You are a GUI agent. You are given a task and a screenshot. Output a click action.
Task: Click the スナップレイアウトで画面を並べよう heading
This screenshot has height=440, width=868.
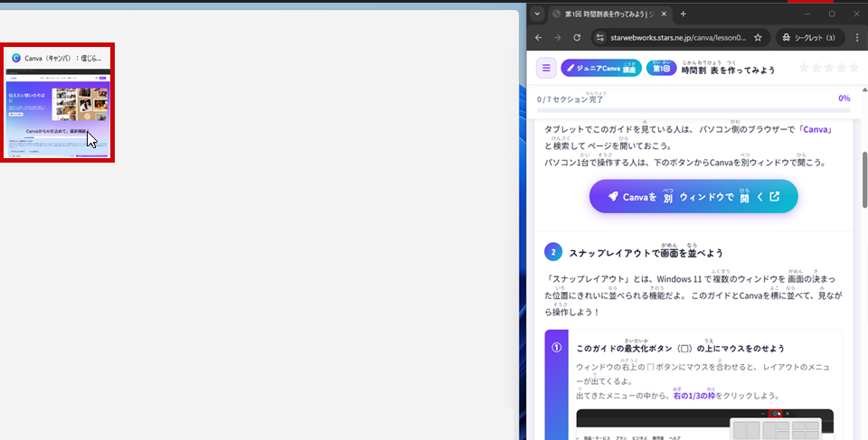pyautogui.click(x=646, y=252)
